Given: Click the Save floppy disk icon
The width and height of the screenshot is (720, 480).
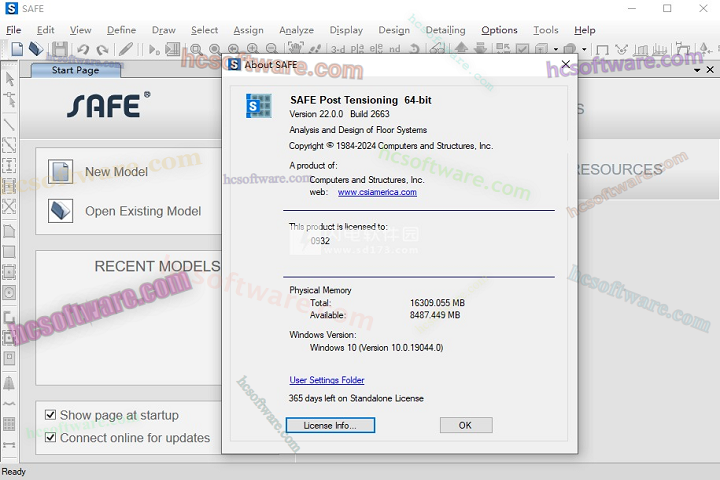Looking at the screenshot, I should (x=60, y=49).
